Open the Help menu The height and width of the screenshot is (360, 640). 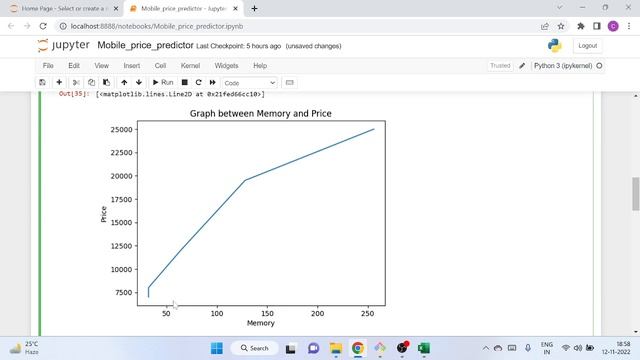(260, 66)
